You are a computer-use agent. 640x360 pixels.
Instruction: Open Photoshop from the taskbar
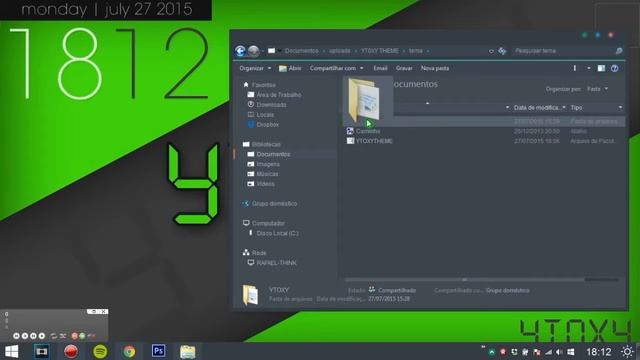click(158, 351)
